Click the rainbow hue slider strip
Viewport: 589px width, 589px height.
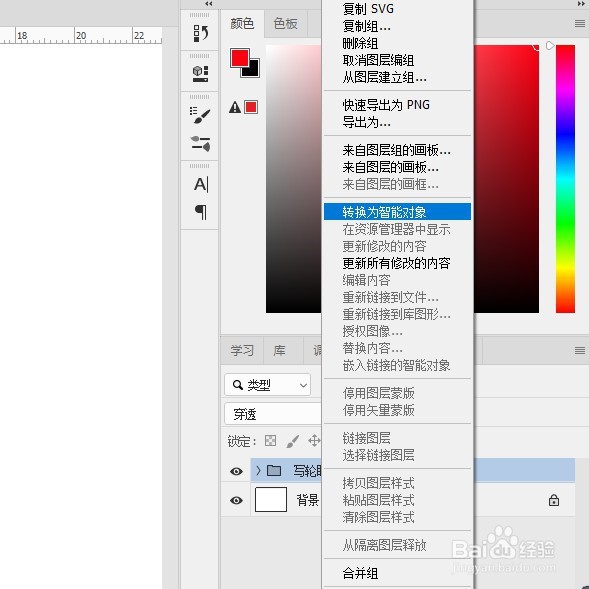tap(565, 178)
